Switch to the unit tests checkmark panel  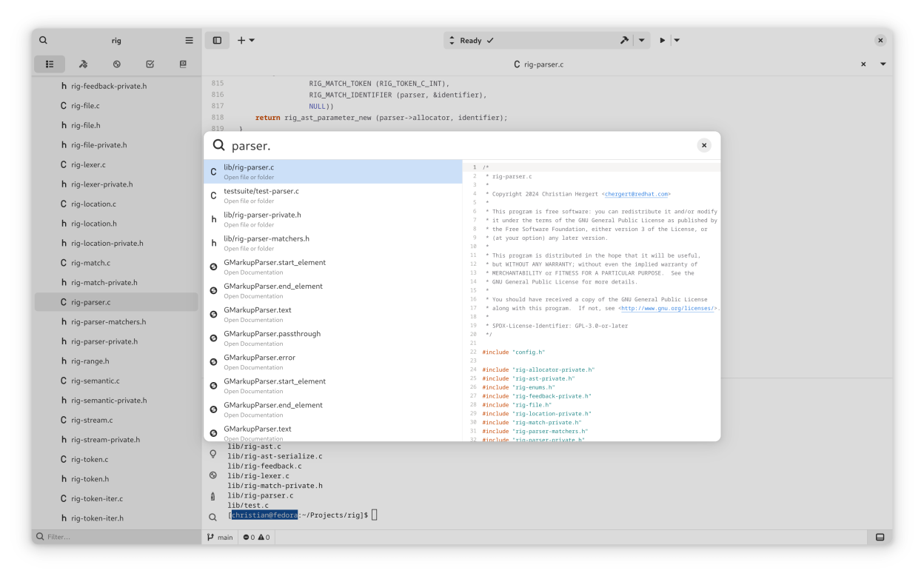click(150, 64)
